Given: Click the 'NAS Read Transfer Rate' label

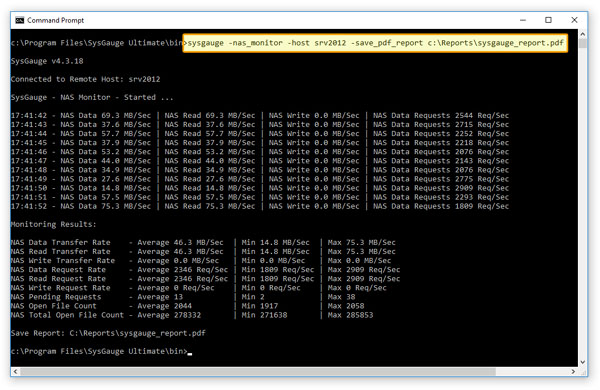Looking at the screenshot, I should [60, 252].
